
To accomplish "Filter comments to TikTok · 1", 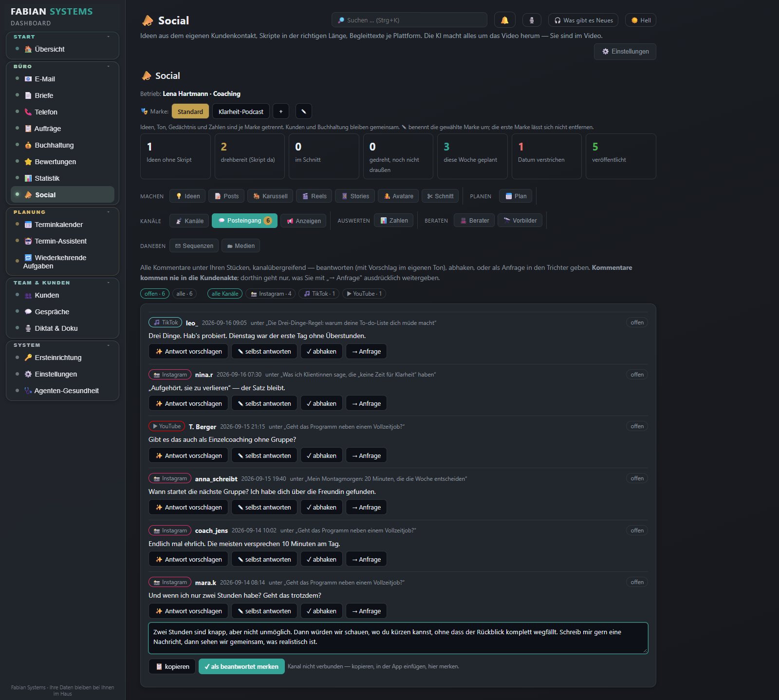I will [319, 293].
